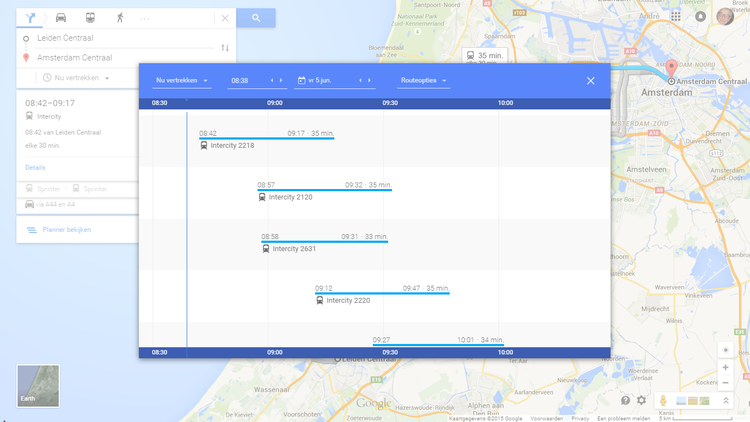Step time later with right arrow
The image size is (750, 422).
click(281, 80)
